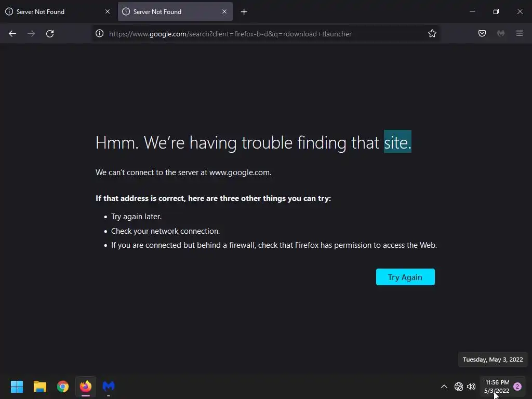Viewport: 532px width, 399px height.
Task: Open the clock and date flyout
Action: coord(497,387)
